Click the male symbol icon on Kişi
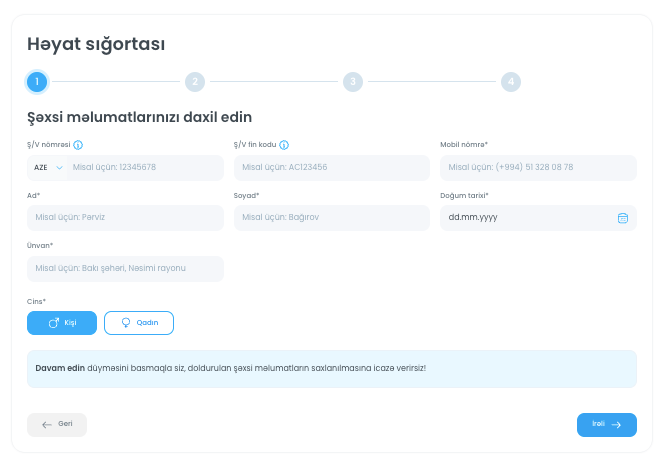The width and height of the screenshot is (670, 464). coord(54,323)
